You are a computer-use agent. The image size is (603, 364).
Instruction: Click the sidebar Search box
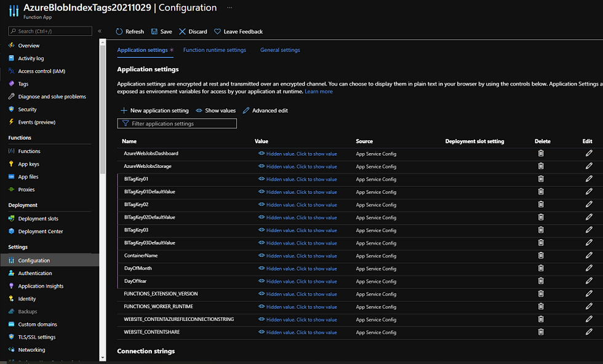[50, 31]
